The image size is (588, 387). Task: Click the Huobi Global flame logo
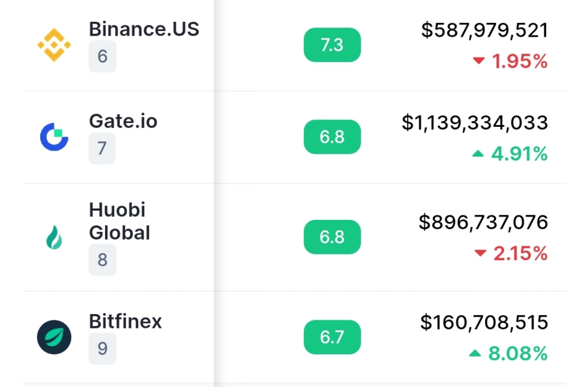[x=54, y=237]
